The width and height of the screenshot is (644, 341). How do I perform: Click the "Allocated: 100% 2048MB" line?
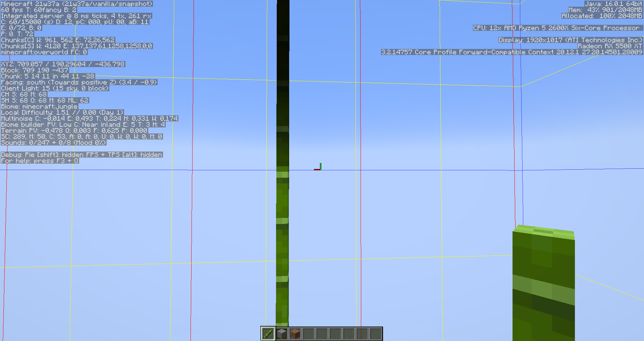pos(602,16)
